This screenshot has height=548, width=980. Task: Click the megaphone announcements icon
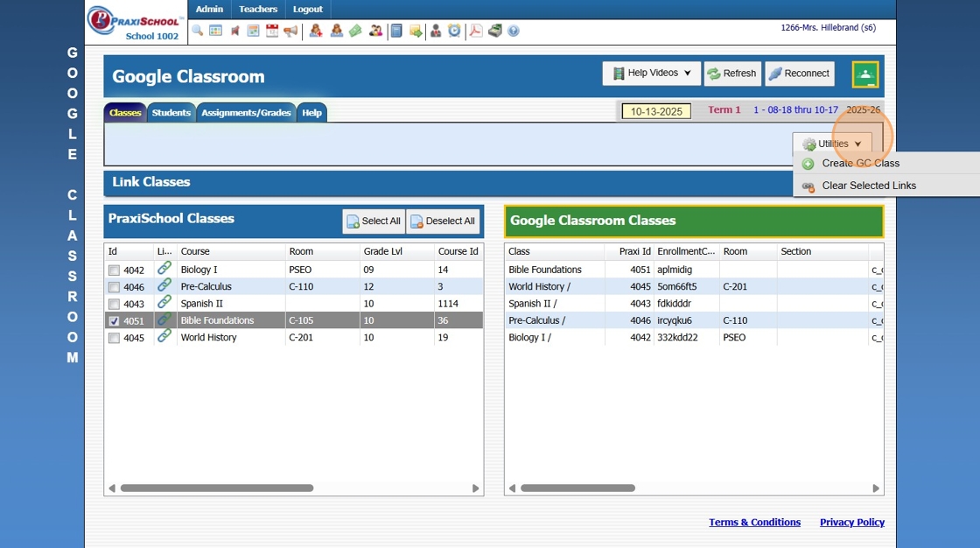pyautogui.click(x=290, y=31)
